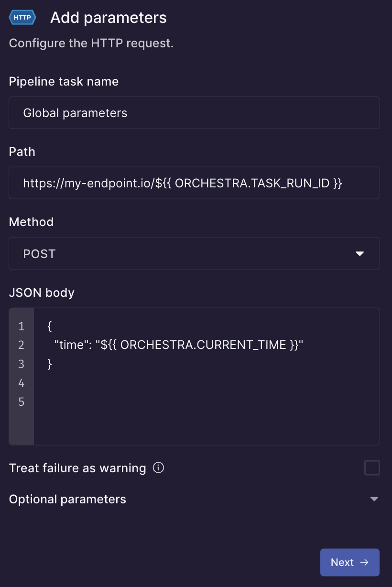The image size is (392, 587).
Task: Click the Global parameters text input
Action: tap(194, 113)
